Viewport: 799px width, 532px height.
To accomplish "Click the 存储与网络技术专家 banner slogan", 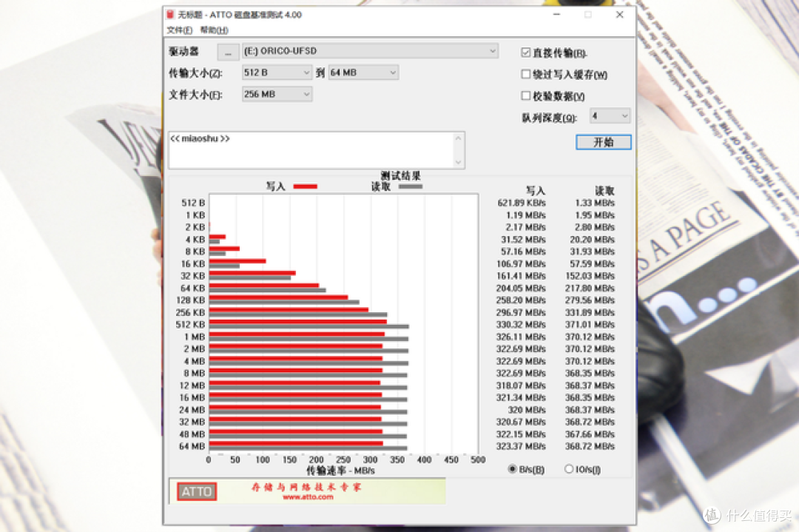I will 306,487.
